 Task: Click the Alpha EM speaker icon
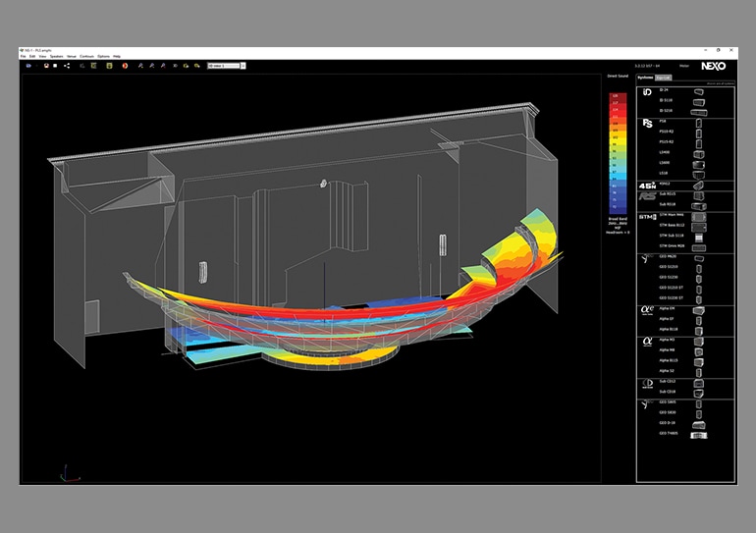699,310
